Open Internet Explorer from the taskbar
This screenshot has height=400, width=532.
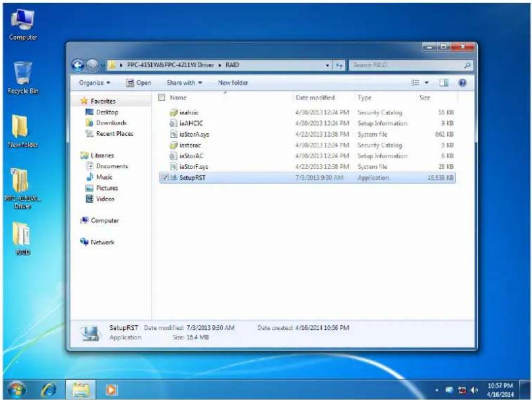[48, 389]
